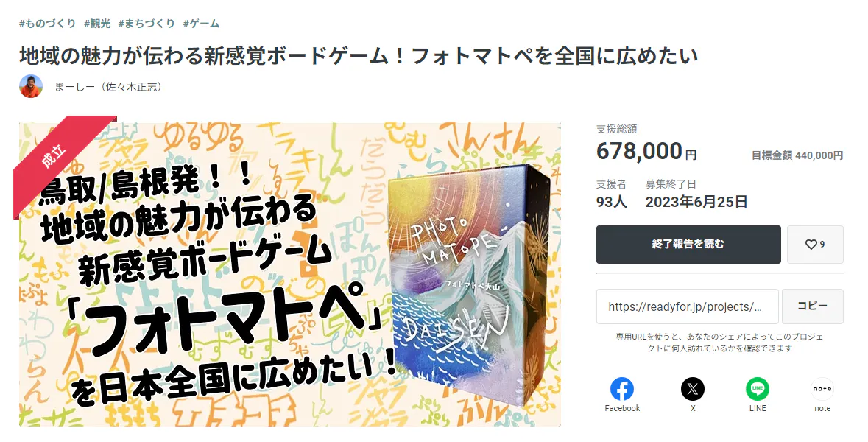Click the project title heading
The width and height of the screenshot is (868, 442).
[359, 55]
